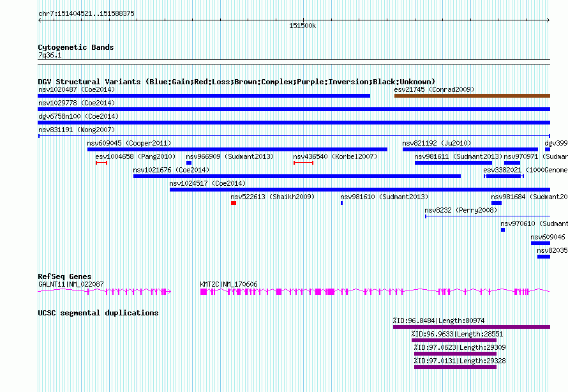Click the red esv1004658 (Pang2010) loss marker
Screen dimensions: 568x392
coord(101,163)
